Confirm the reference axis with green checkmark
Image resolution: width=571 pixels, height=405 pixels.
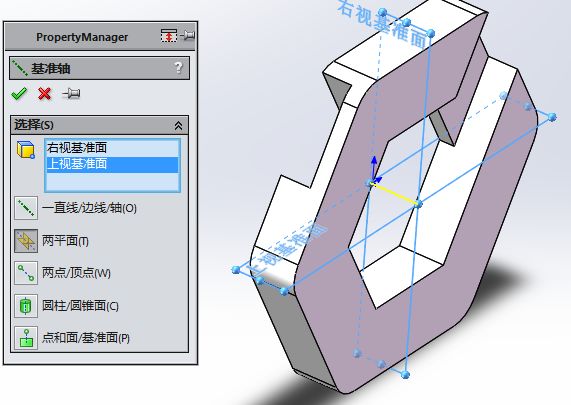tap(19, 94)
